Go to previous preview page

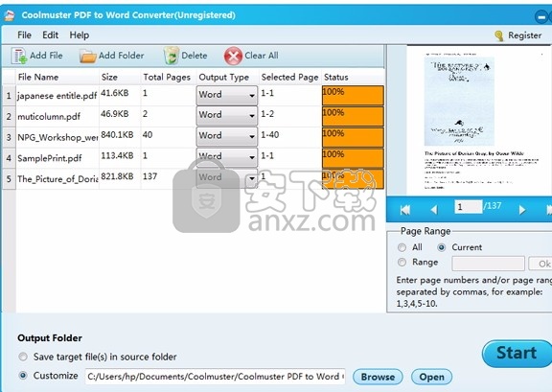pyautogui.click(x=434, y=210)
